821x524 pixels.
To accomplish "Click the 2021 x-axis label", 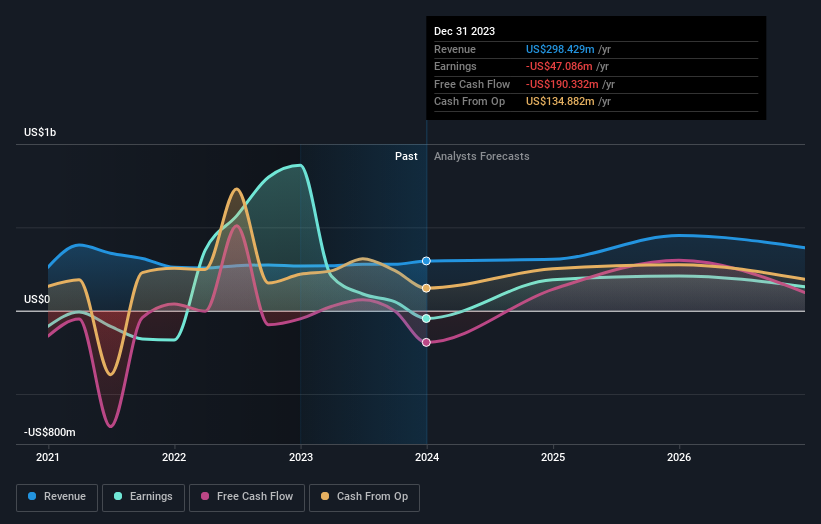I will point(48,457).
